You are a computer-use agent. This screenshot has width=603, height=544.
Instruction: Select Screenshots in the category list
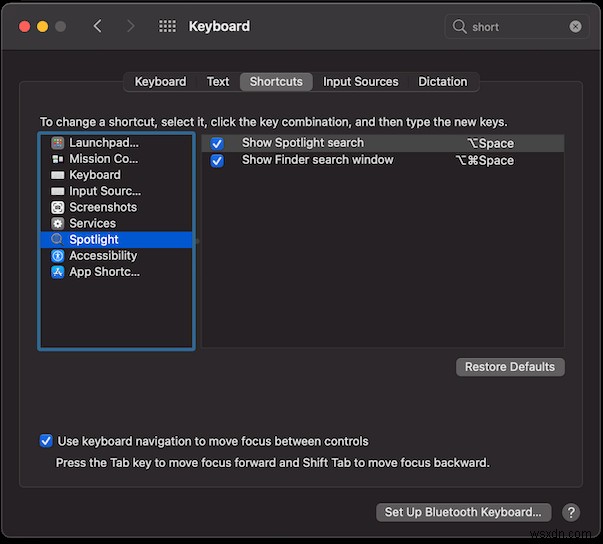pyautogui.click(x=116, y=208)
